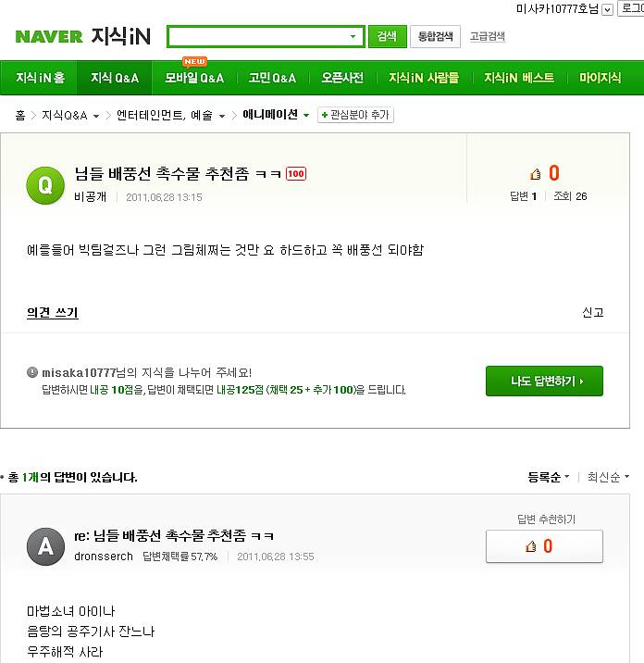Click the exclamation info icon beside misaka10777
644x663 pixels.
click(x=32, y=372)
